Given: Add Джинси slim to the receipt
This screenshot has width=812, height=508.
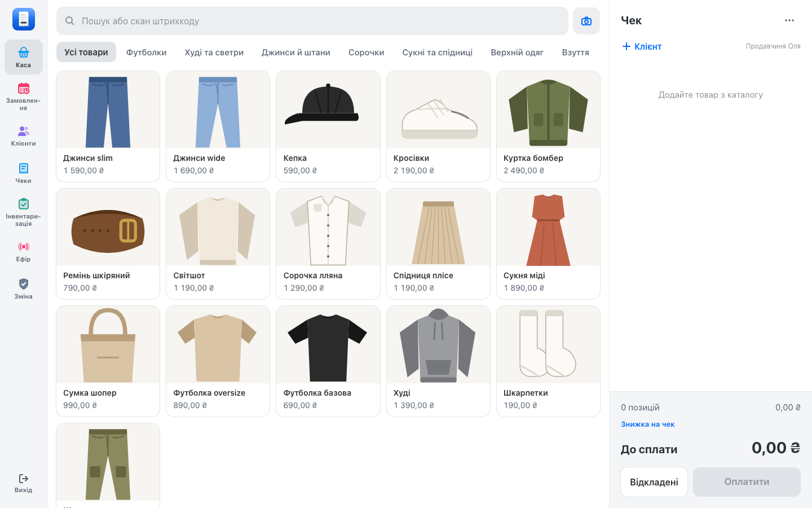Looking at the screenshot, I should point(108,126).
